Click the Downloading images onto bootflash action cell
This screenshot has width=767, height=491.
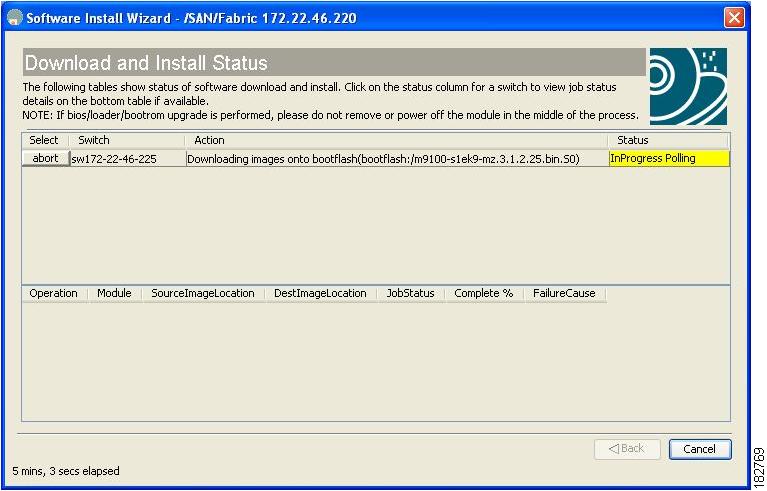point(397,159)
